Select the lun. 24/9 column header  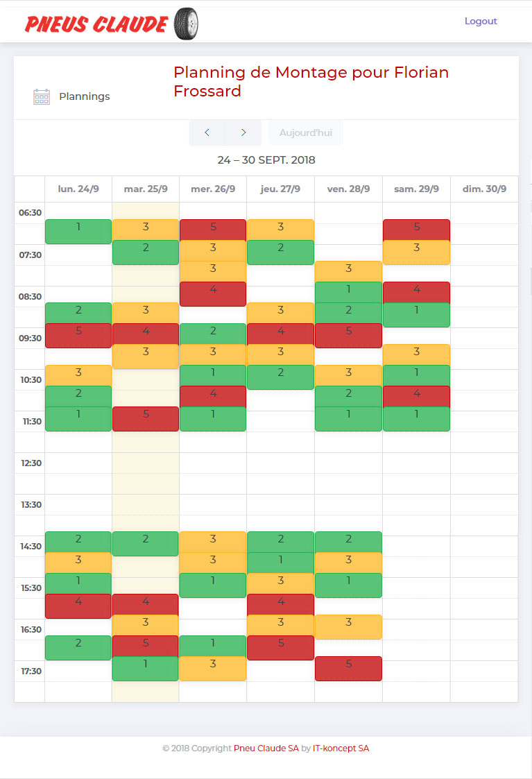pyautogui.click(x=78, y=189)
